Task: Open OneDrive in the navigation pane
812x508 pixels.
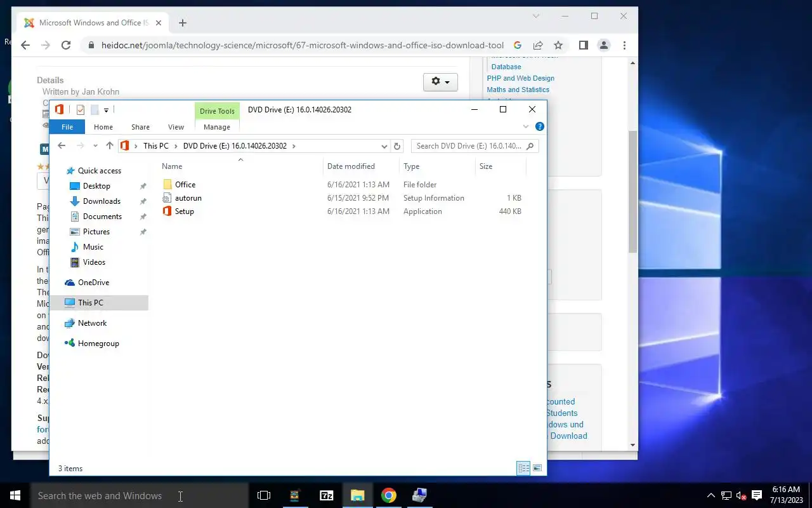Action: coord(93,283)
